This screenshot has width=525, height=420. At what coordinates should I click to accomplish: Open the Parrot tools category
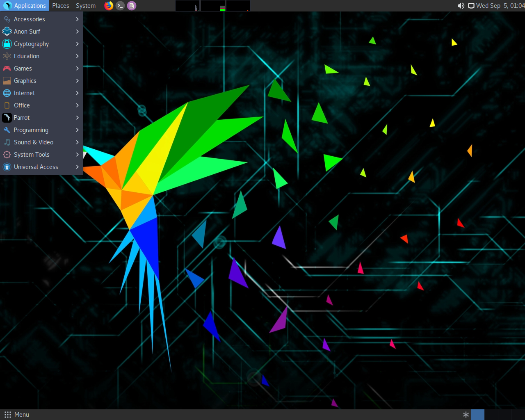pos(41,118)
